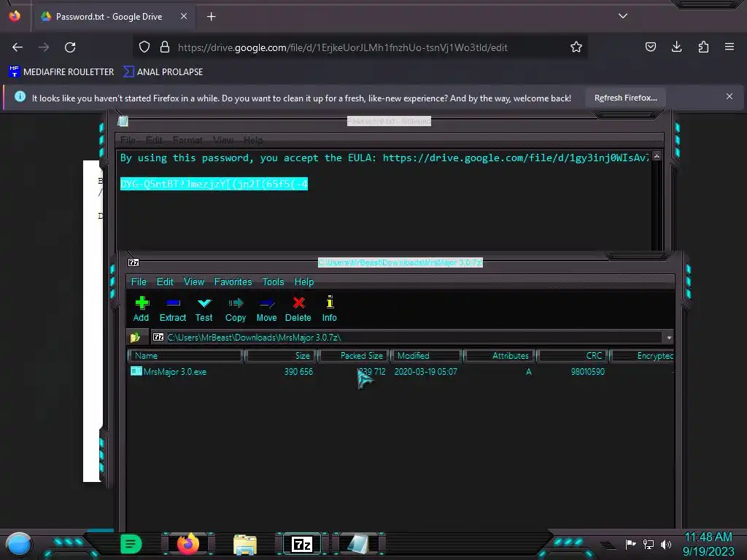Show site security lock information
This screenshot has width=747, height=560.
(165, 47)
